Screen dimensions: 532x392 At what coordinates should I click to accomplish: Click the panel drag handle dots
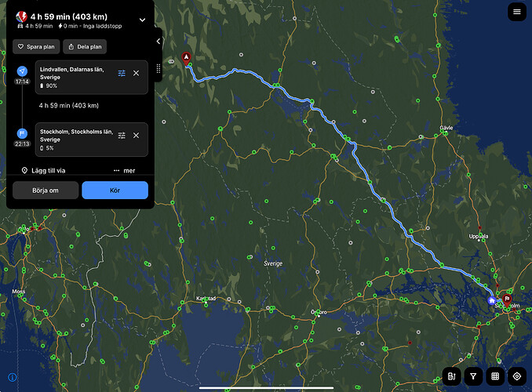tap(158, 69)
